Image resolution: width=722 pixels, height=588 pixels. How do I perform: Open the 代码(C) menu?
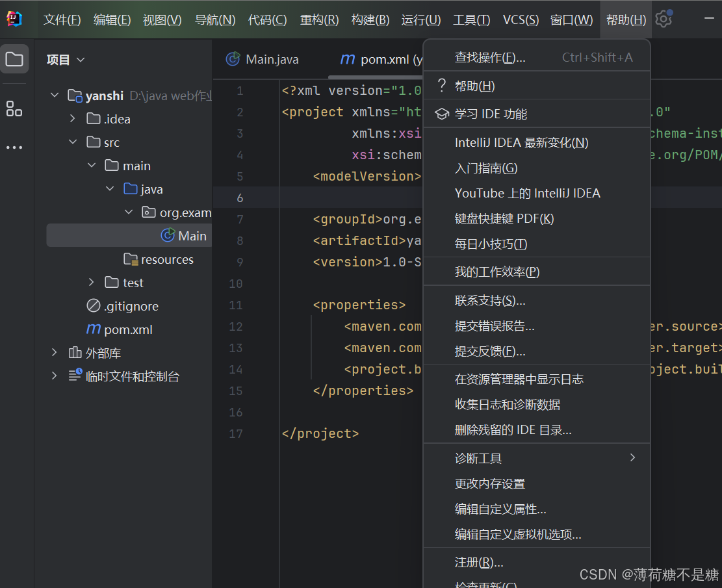tap(268, 19)
